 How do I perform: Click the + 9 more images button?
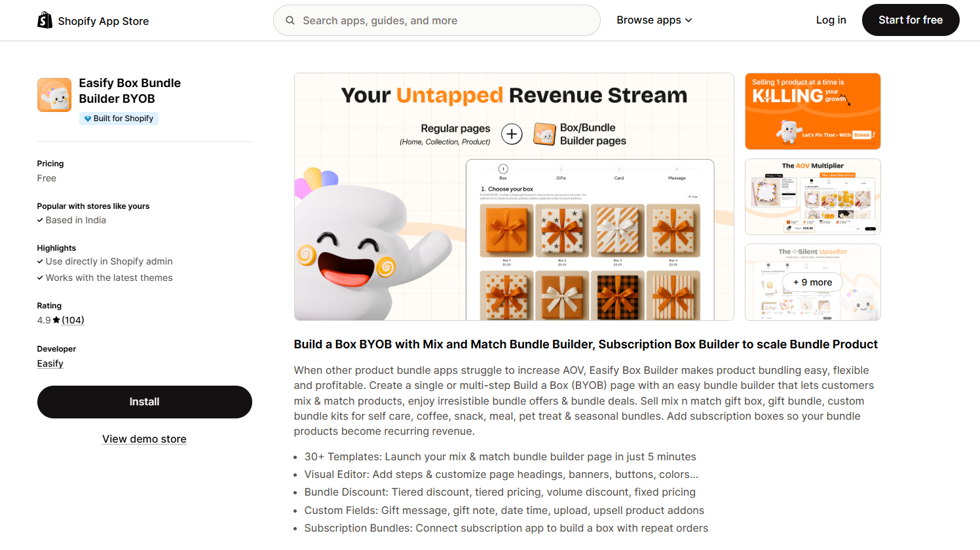pos(813,282)
